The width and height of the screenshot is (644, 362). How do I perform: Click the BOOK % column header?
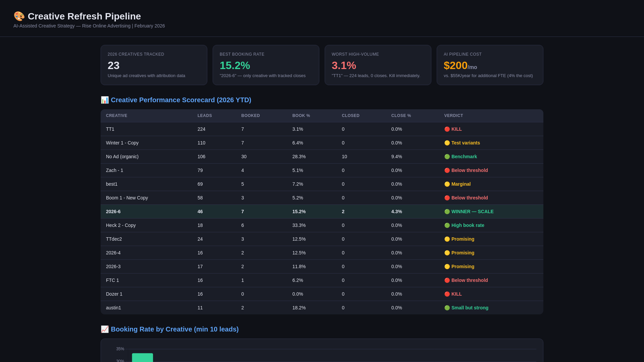(x=301, y=116)
